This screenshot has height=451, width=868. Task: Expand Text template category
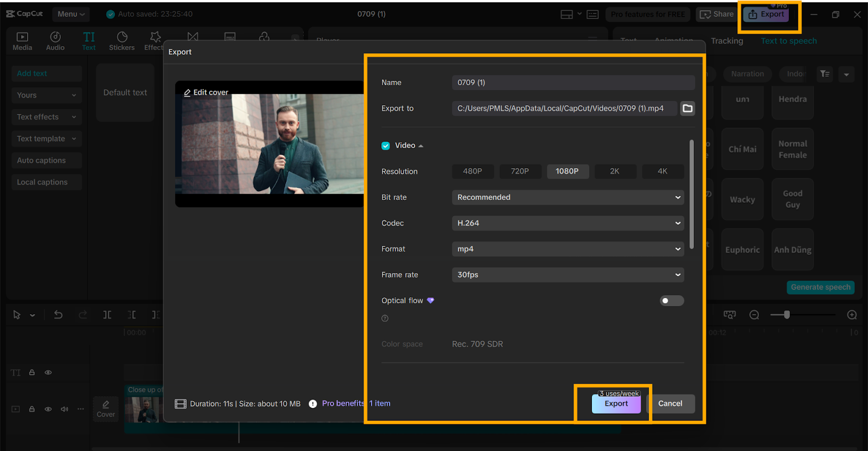[46, 138]
